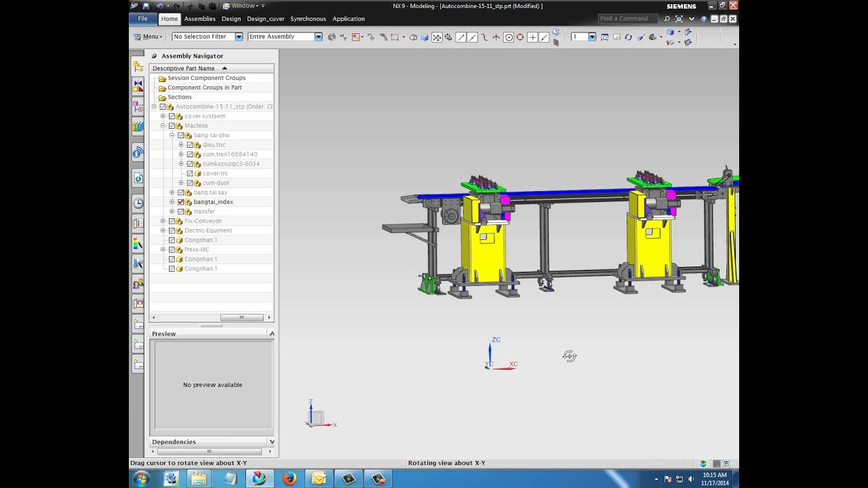Toggle the bangtai_index checkbox
Image resolution: width=868 pixels, height=488 pixels.
pos(180,202)
